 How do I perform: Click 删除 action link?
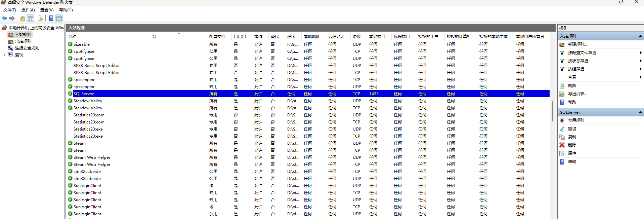pos(572,145)
